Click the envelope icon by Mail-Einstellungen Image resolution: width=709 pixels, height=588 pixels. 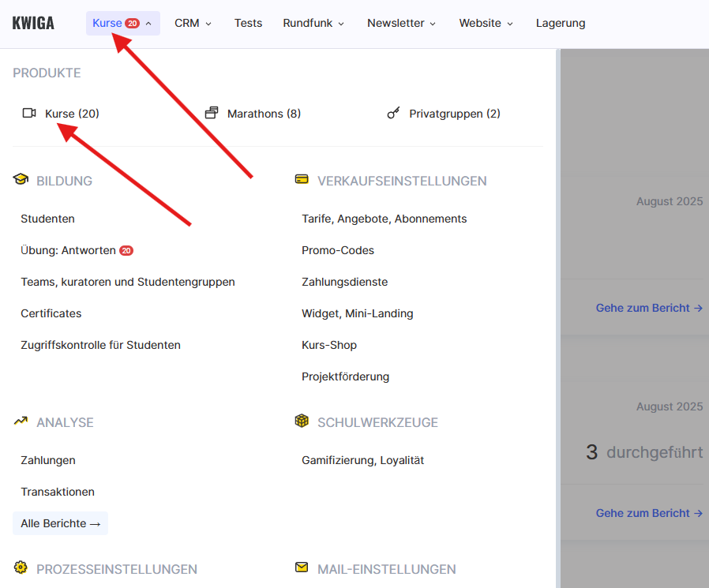(x=302, y=567)
